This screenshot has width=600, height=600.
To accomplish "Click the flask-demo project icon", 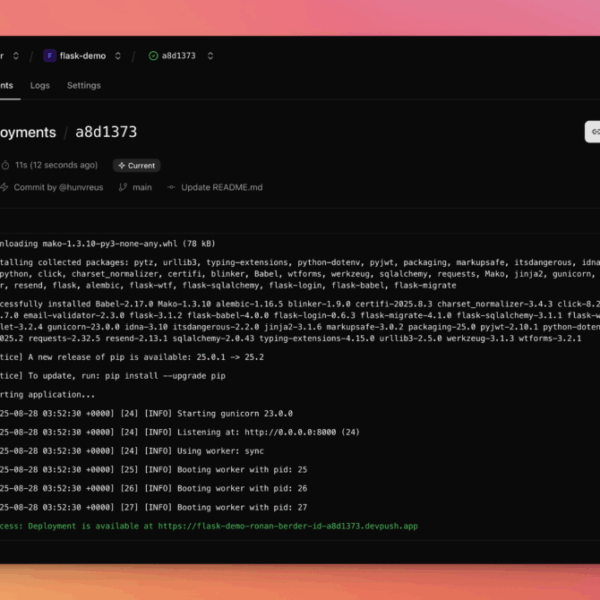I will 50,56.
